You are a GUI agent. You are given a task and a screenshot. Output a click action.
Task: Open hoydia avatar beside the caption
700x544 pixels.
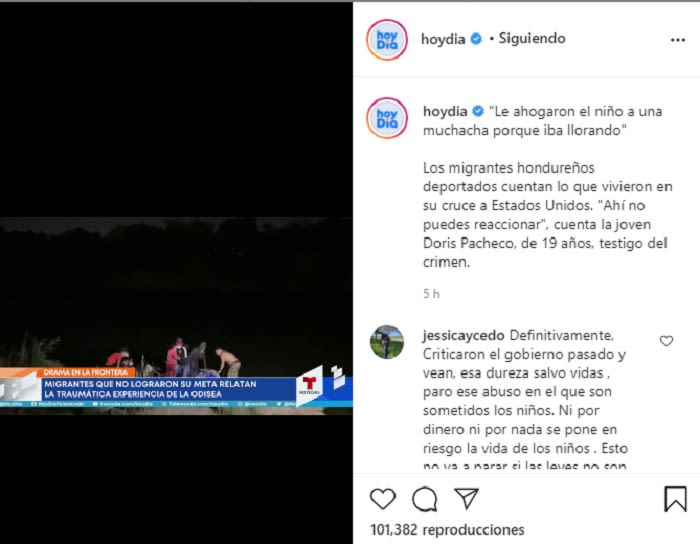[x=387, y=118]
